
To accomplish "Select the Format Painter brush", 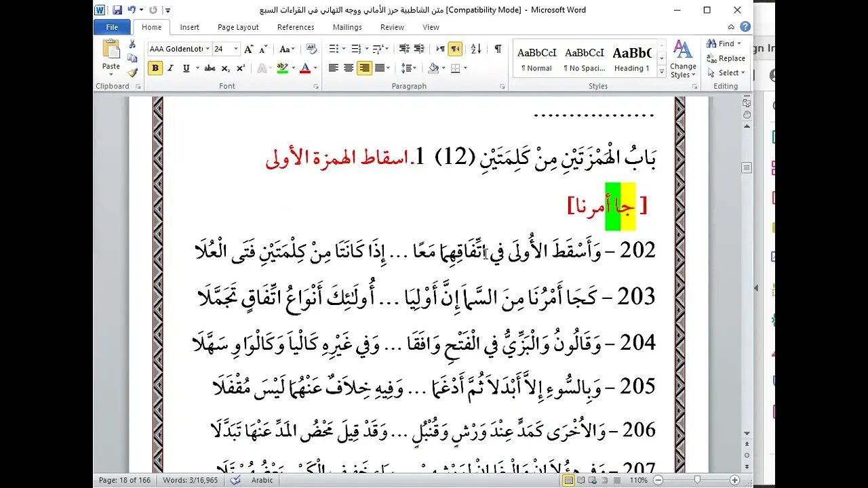I will (x=132, y=72).
